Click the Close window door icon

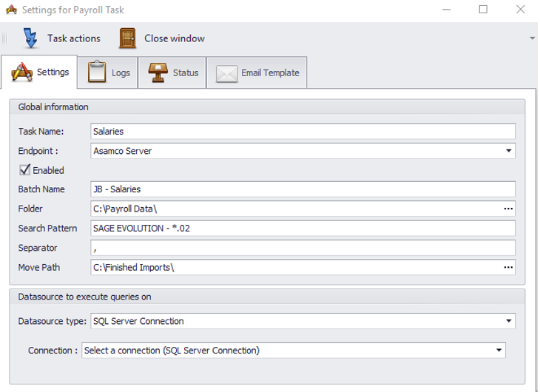pos(127,38)
